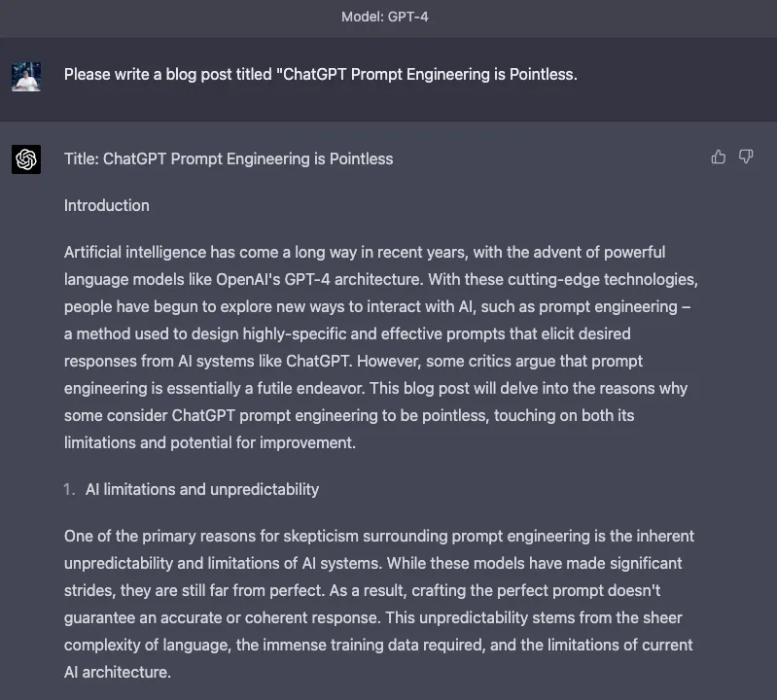Viewport: 777px width, 700px height.
Task: Click the text "responses from AI systems like ChatGPT"
Action: click(204, 361)
